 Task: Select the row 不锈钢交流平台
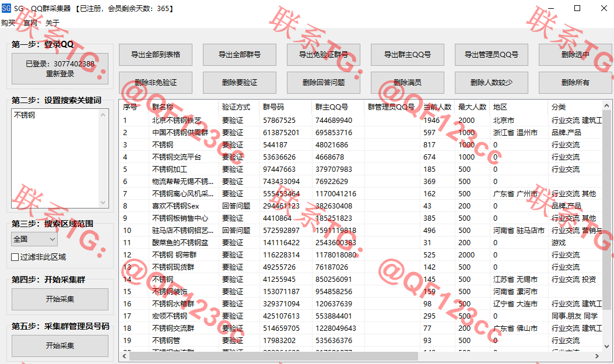pos(361,157)
